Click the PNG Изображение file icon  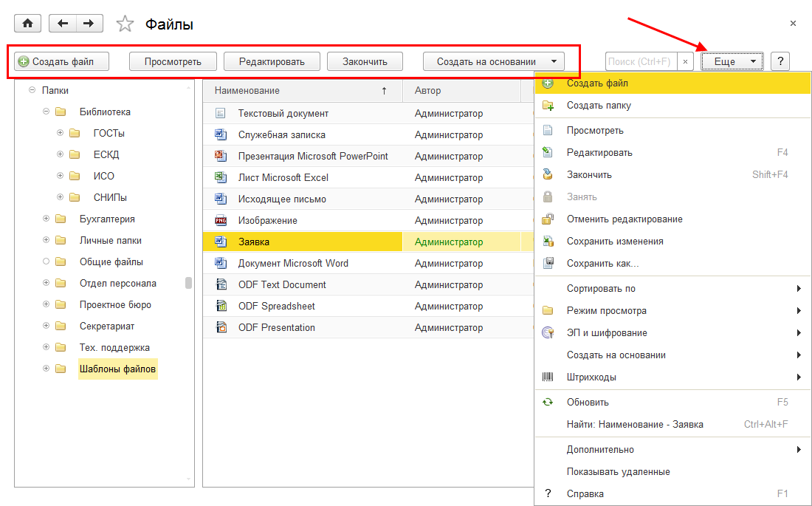pos(220,220)
